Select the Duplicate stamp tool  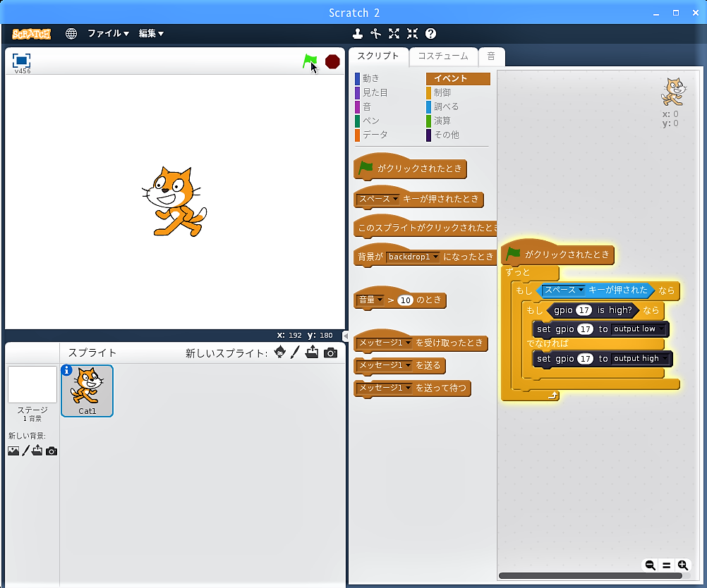358,33
